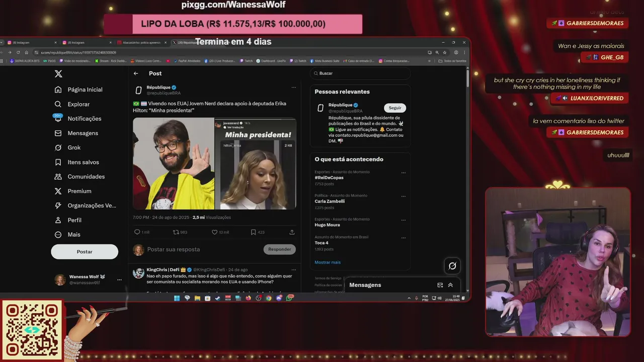This screenshot has width=644, height=362.
Task: Click the floating Grok round button
Action: (x=452, y=266)
